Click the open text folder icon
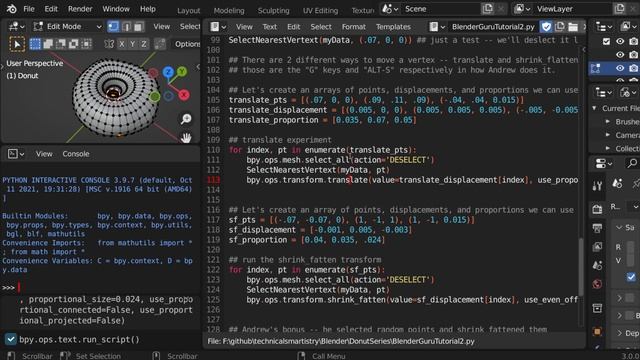Image resolution: width=640 pixels, height=360 pixels. pos(573,27)
